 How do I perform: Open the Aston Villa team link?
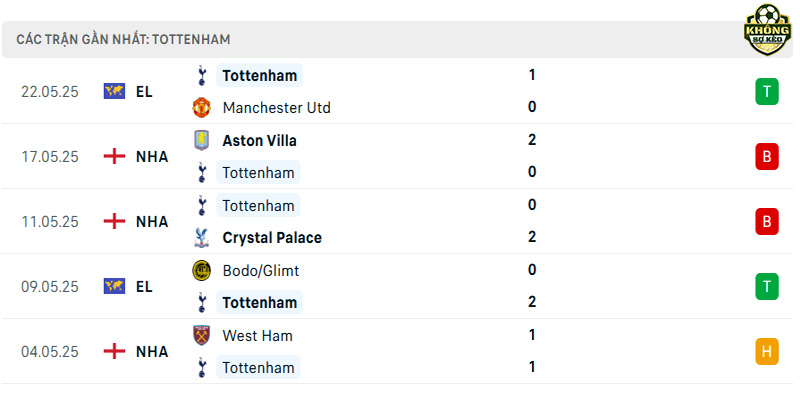(x=260, y=140)
